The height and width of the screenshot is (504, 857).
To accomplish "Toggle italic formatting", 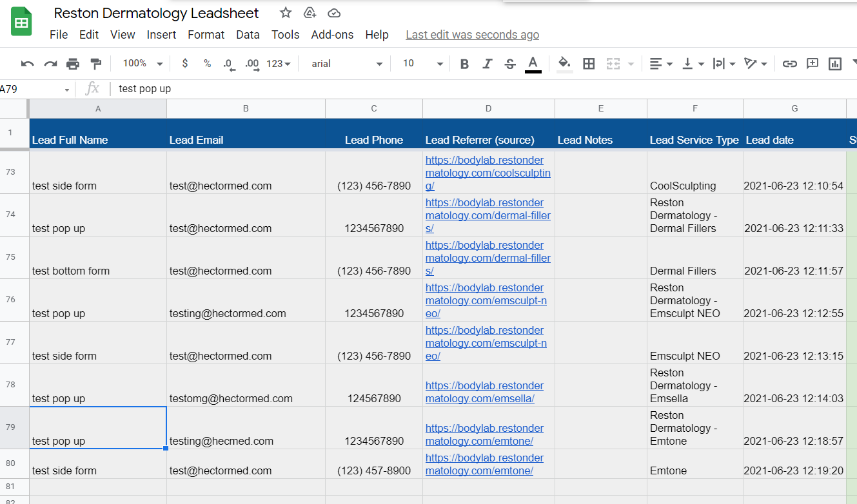I will pos(488,64).
